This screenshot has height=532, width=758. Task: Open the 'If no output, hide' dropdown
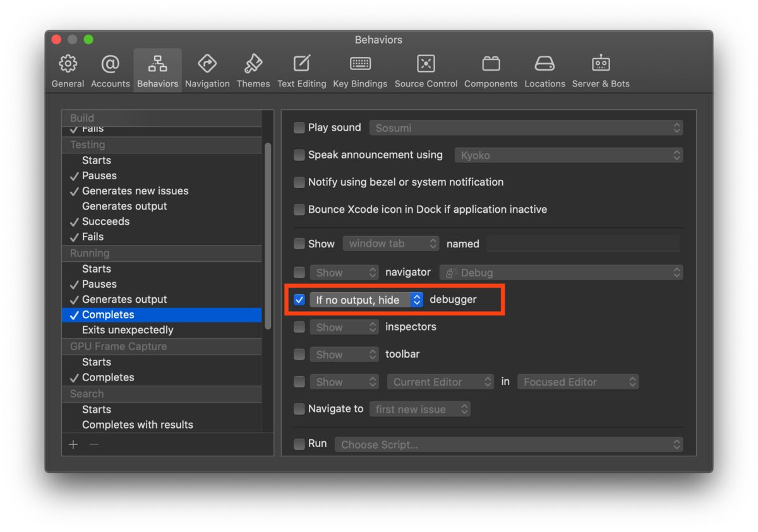[x=366, y=300]
